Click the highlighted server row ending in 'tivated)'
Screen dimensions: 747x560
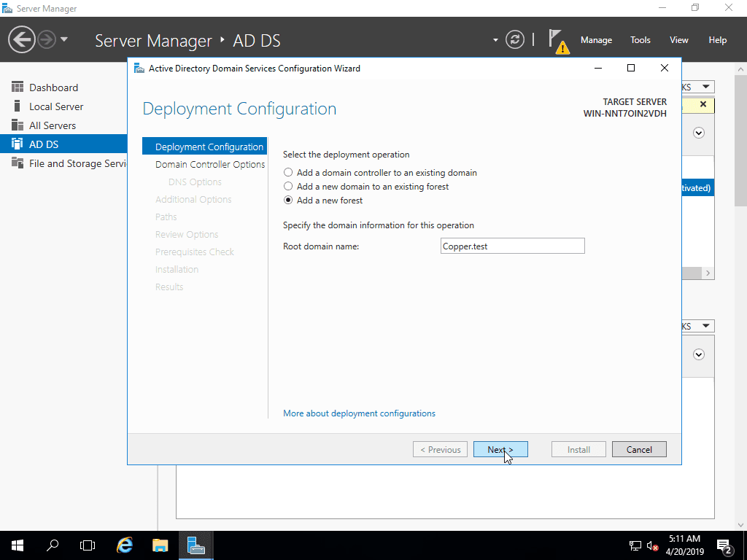coord(697,187)
